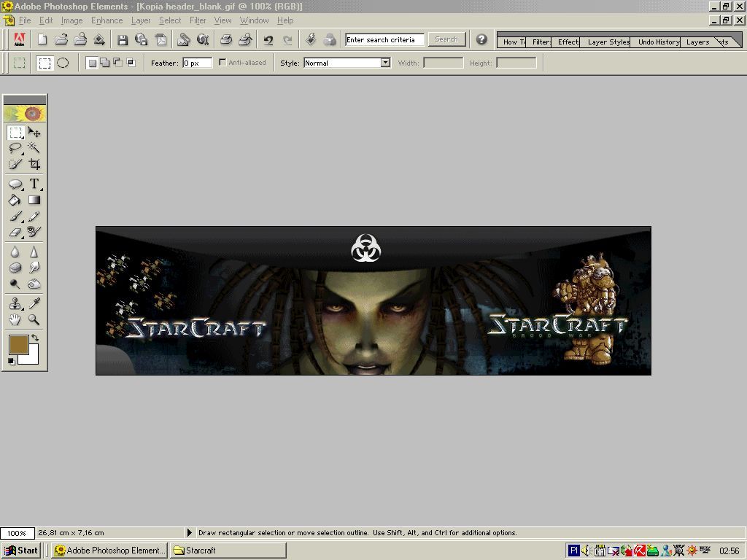Click the Search button
Viewport: 747px width, 560px height.
pos(446,39)
